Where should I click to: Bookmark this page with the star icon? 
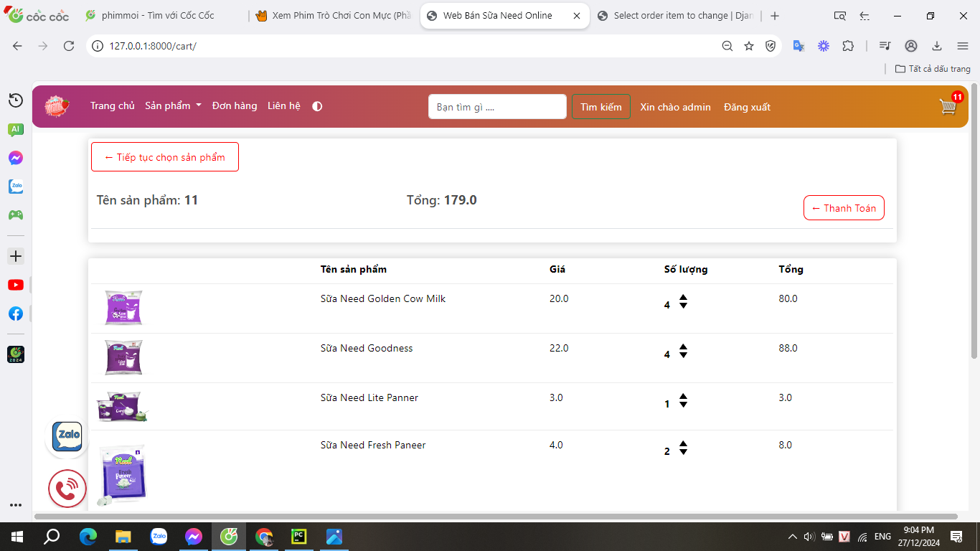(x=749, y=46)
